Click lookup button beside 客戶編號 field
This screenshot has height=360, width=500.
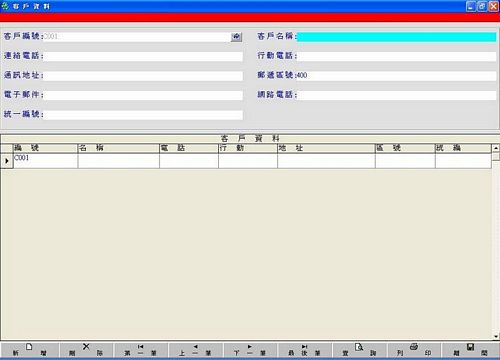(x=236, y=37)
